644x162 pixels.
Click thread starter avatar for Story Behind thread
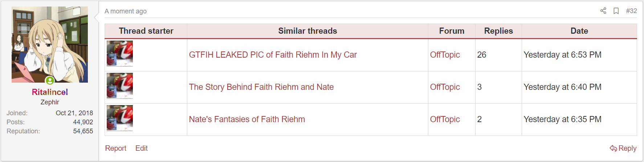[120, 86]
